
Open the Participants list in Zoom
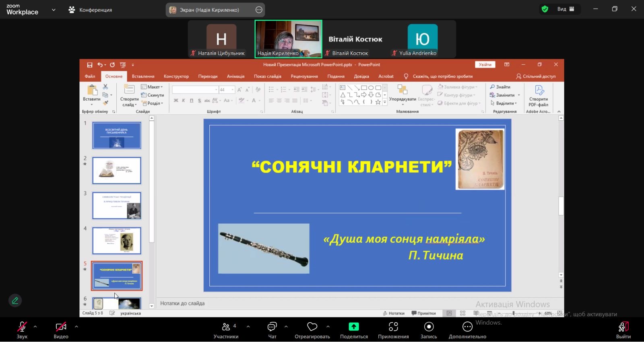click(226, 327)
